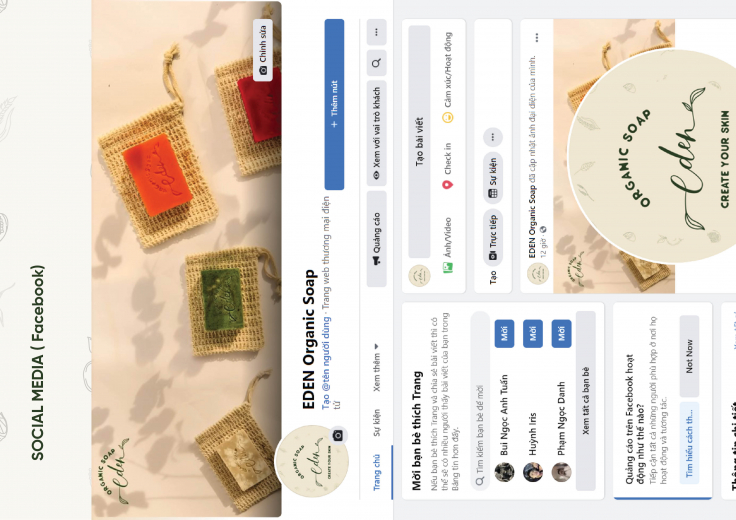Click the Cảm xúc/Hoạt động smiley icon
Viewport: 736px width, 520px height.
448,117
